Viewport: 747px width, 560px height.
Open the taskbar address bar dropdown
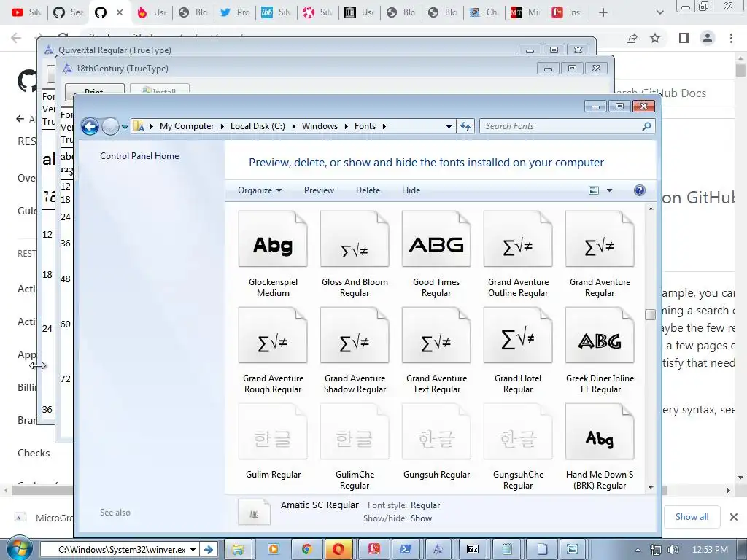pos(193,550)
